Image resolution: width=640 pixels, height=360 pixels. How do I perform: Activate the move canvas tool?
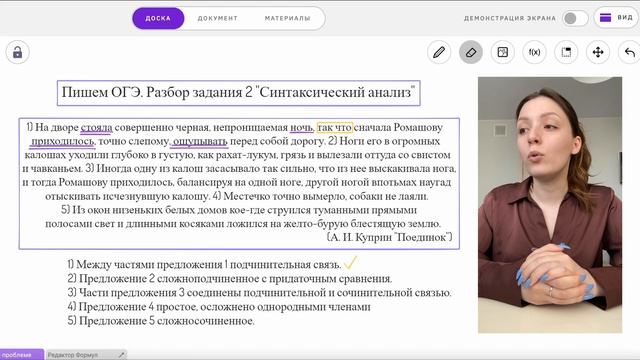pyautogui.click(x=598, y=52)
